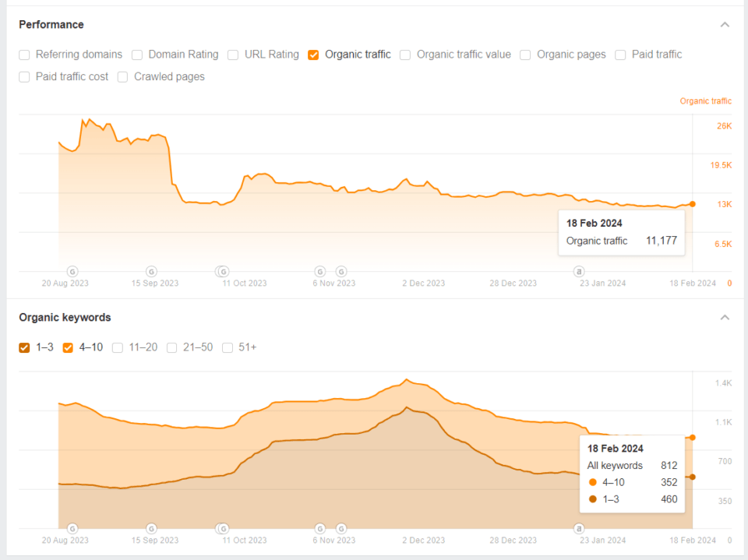Click the 460 value beside 1–3 in tooltip
The height and width of the screenshot is (560, 748).
tap(669, 499)
